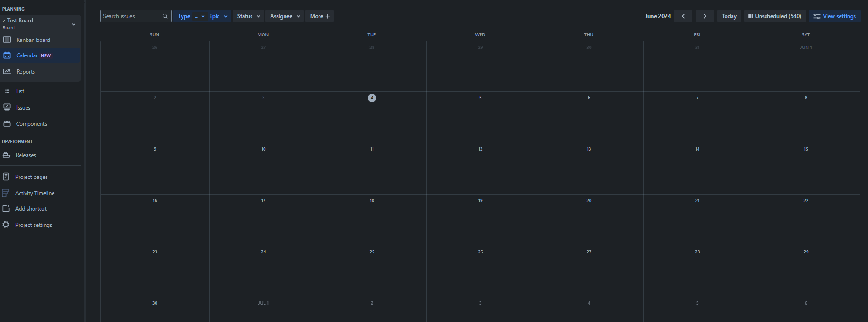Open the Issues icon
868x322 pixels.
point(7,107)
